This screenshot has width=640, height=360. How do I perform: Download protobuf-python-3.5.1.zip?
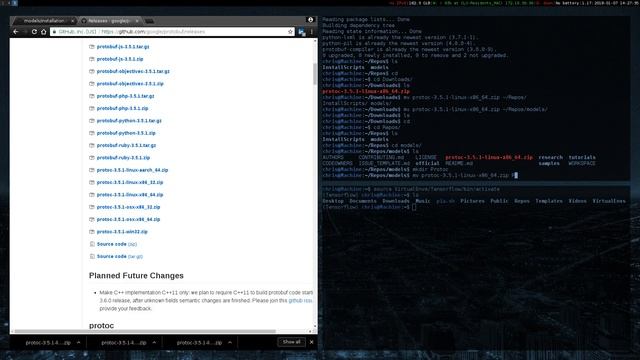point(126,133)
